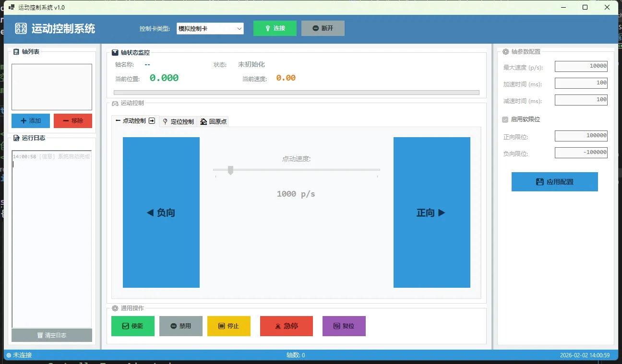Clear the log with 清空日志
This screenshot has height=364, width=622.
tap(52, 335)
